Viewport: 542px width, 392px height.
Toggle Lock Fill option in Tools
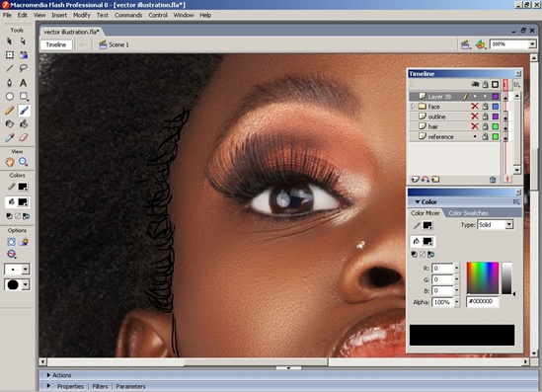tap(24, 242)
